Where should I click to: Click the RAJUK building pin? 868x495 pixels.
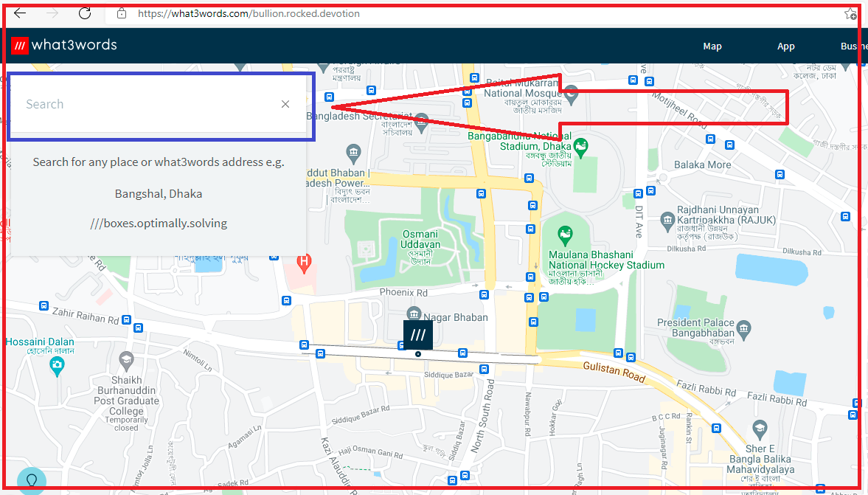click(x=668, y=221)
